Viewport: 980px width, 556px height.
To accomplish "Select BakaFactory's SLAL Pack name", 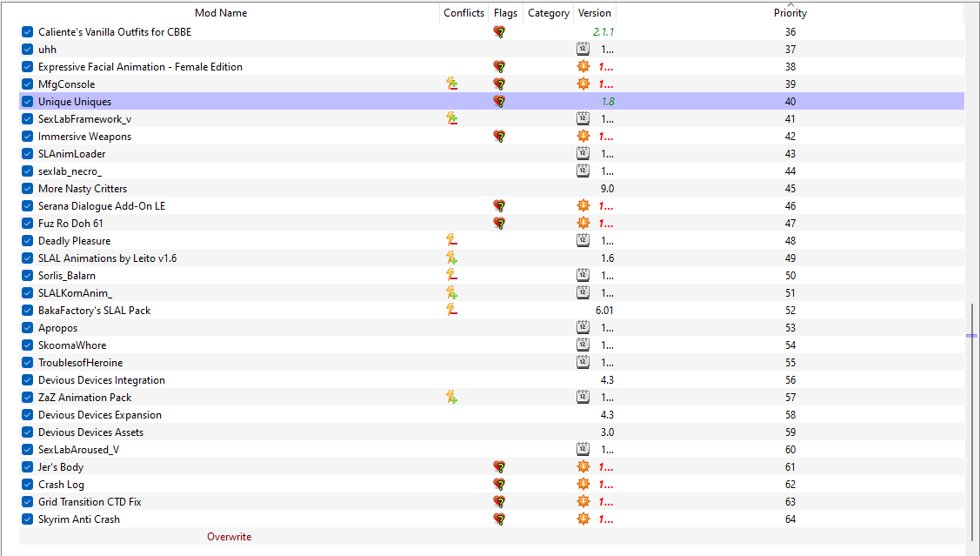I will click(x=95, y=311).
